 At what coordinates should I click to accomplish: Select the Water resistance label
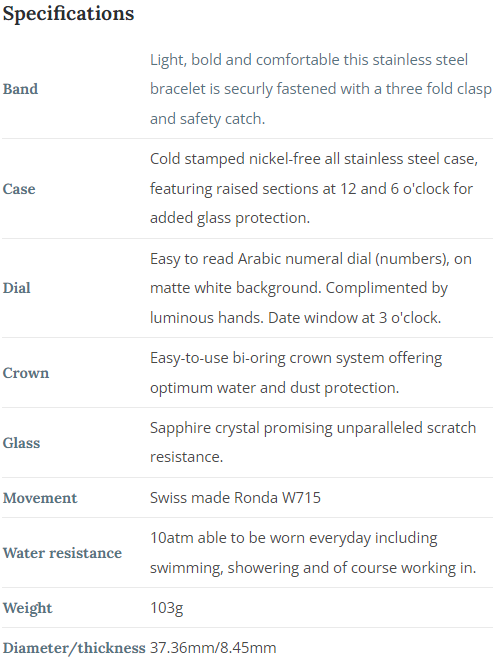click(x=62, y=553)
